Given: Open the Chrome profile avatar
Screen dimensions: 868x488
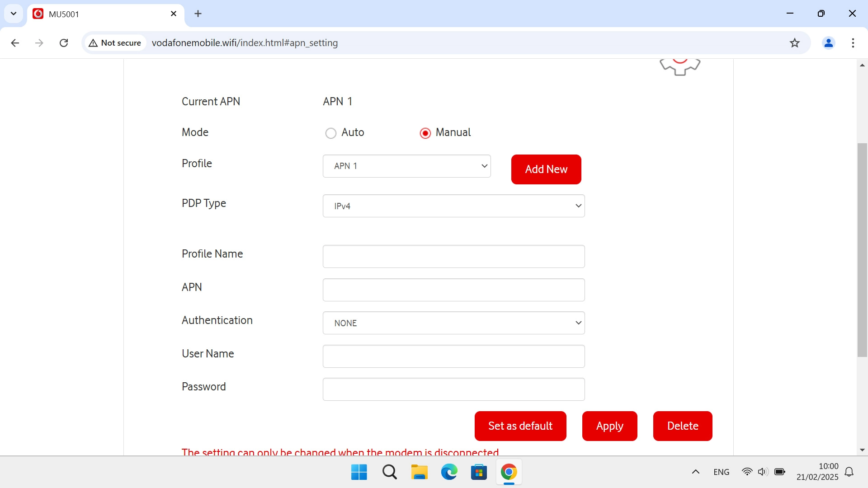Looking at the screenshot, I should coord(829,43).
